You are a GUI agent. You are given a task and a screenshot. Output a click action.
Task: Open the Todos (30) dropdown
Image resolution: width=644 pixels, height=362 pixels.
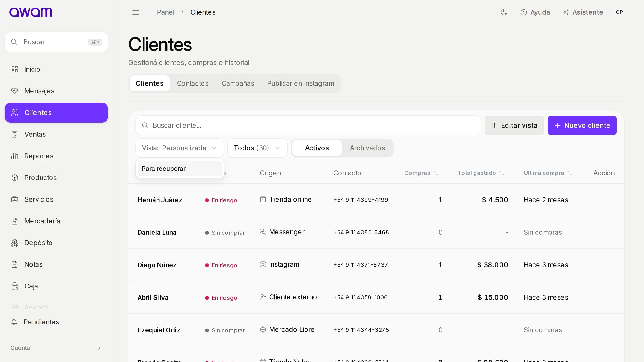[257, 148]
